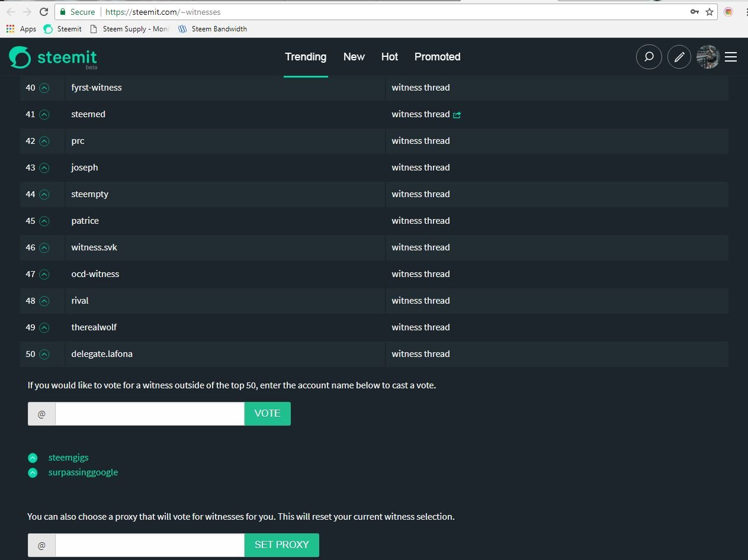Image resolution: width=748 pixels, height=560 pixels.
Task: Upvote witness prc at rank 42
Action: (x=44, y=141)
